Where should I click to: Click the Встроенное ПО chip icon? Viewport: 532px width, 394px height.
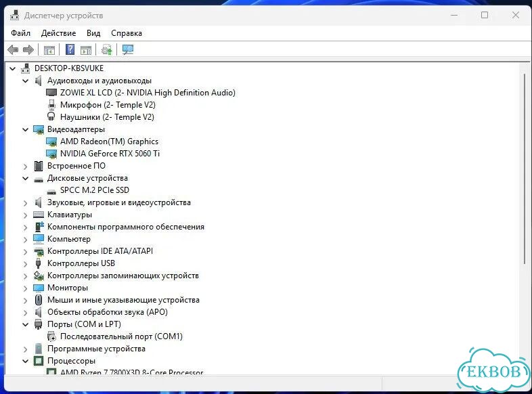39,166
